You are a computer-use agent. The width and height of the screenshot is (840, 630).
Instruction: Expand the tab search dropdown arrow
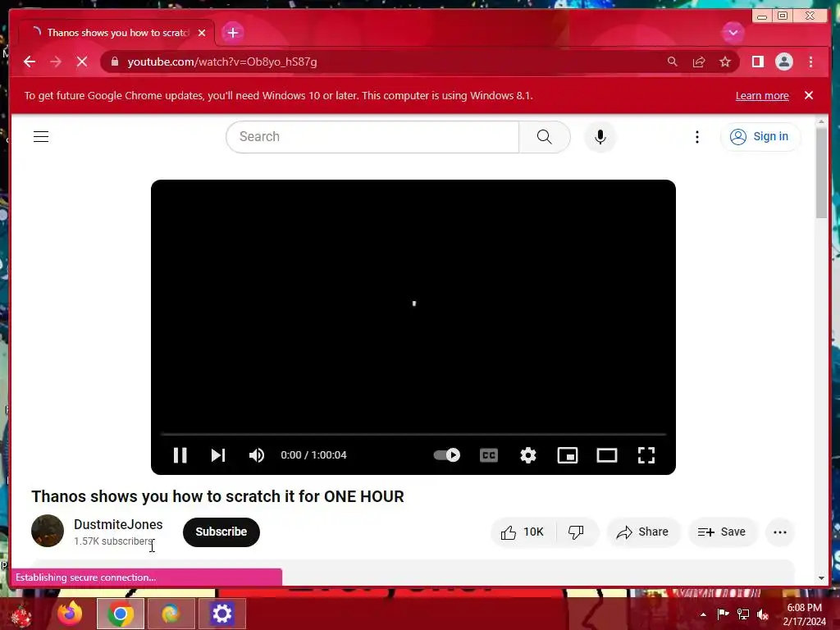(x=733, y=33)
